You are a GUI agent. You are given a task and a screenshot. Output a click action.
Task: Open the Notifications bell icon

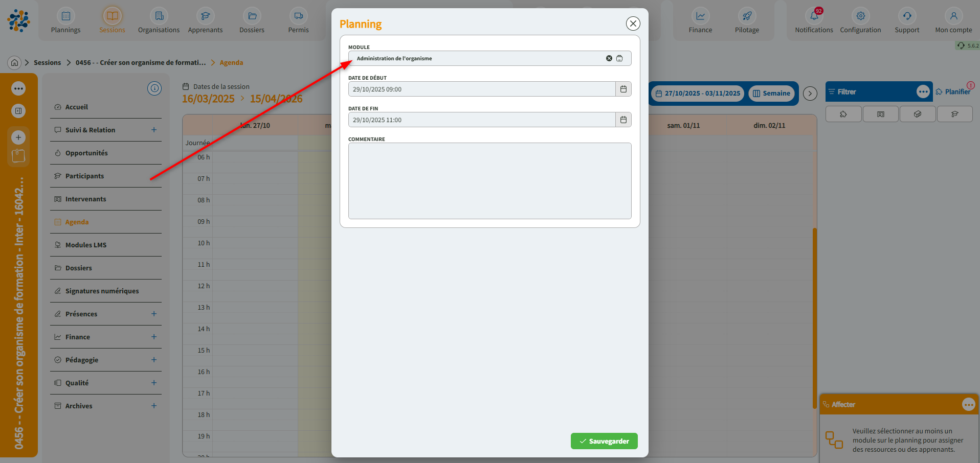pos(814,16)
